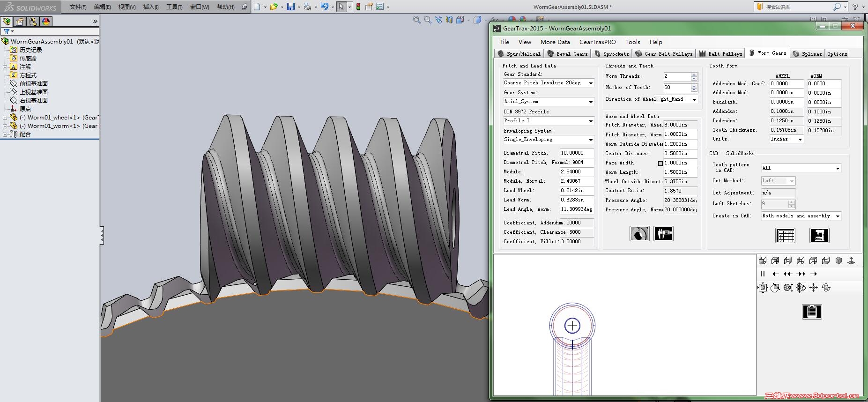Viewport: 868px width, 402px height.
Task: Click the create in CAD icon button
Action: click(x=819, y=235)
